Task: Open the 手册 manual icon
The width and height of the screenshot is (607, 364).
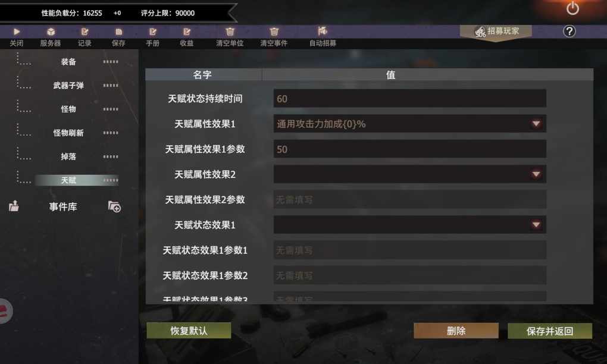Action: [152, 32]
